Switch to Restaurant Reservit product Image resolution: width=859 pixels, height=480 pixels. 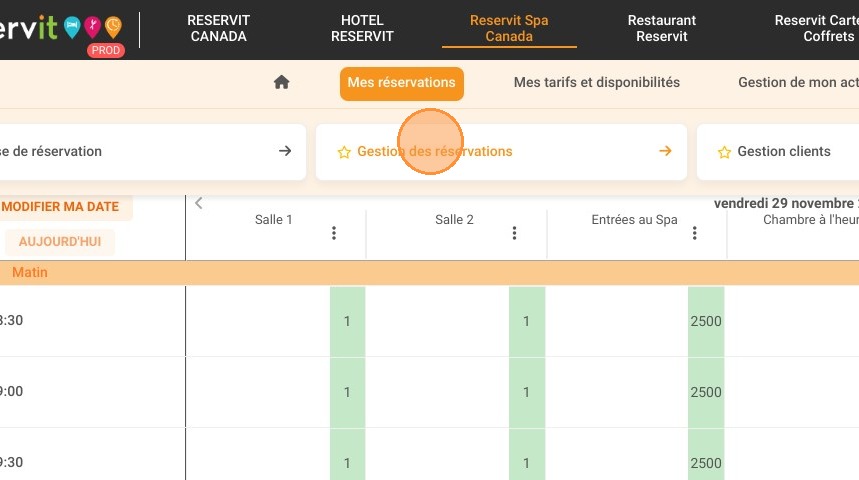pos(662,28)
